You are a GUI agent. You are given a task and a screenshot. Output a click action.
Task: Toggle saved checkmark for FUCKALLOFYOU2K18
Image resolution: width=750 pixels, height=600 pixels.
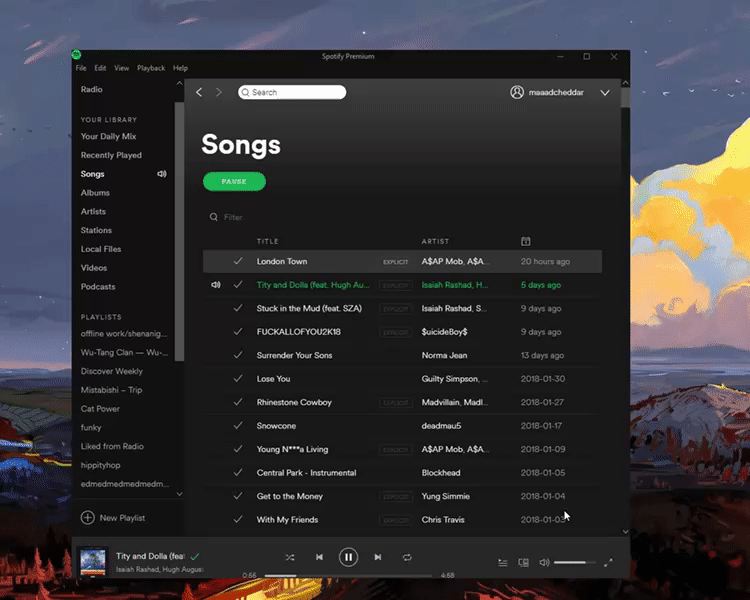[238, 332]
